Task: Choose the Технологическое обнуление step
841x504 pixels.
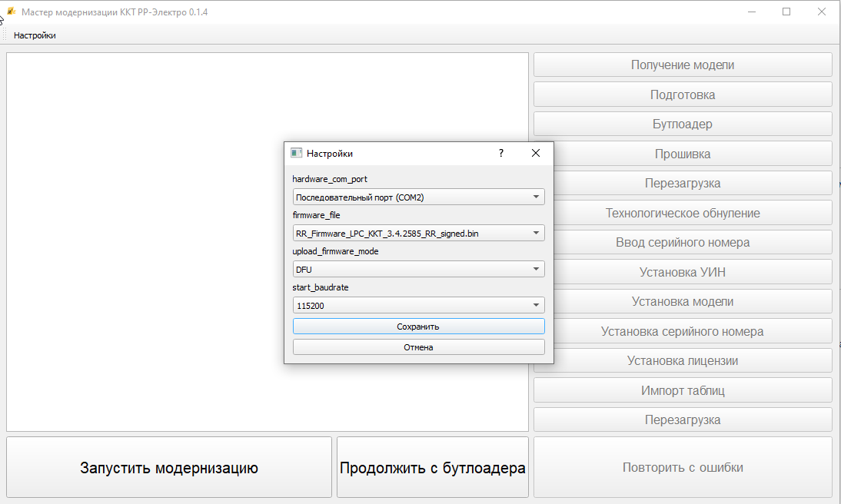Action: pyautogui.click(x=683, y=213)
